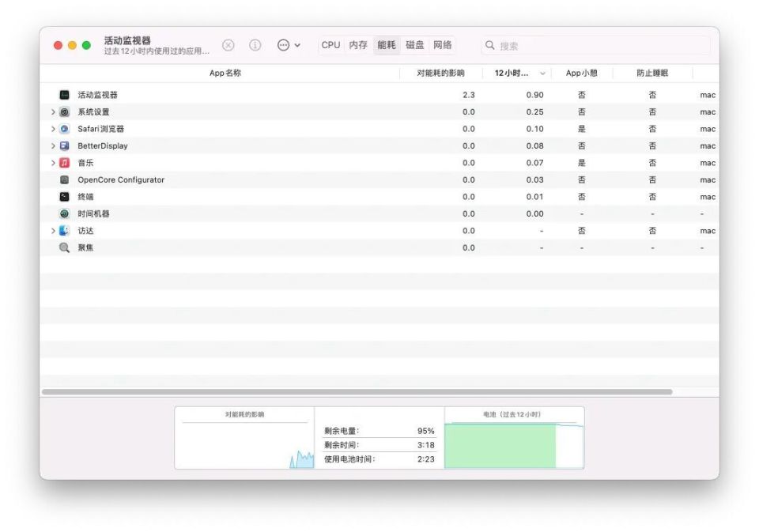Click the 0.90 twelve-hour value
Image resolution: width=759 pixels, height=532 pixels.
tap(535, 95)
